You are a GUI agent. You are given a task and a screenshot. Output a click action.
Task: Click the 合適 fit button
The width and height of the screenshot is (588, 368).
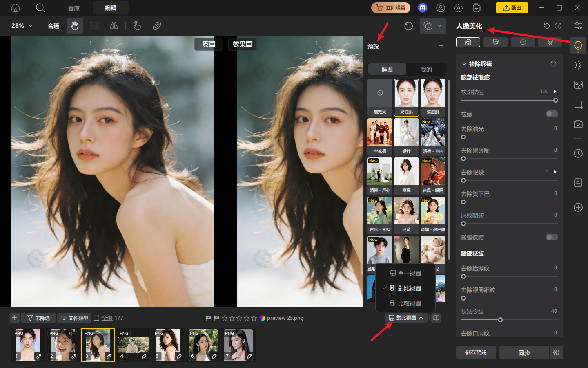[x=53, y=26]
